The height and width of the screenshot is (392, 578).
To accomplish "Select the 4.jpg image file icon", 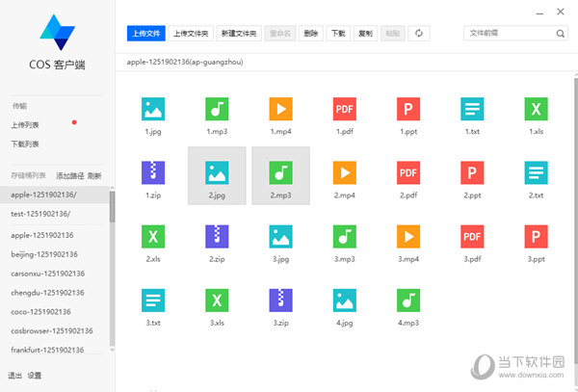I will 345,301.
